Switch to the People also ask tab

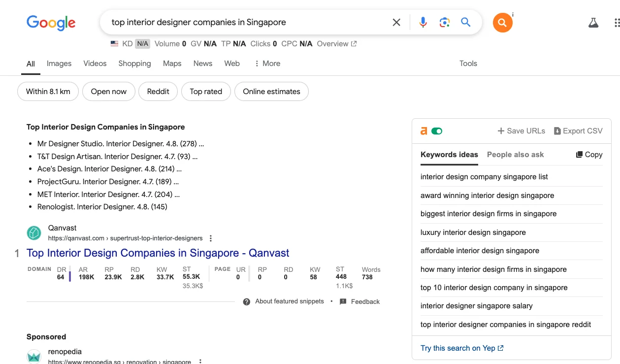515,155
